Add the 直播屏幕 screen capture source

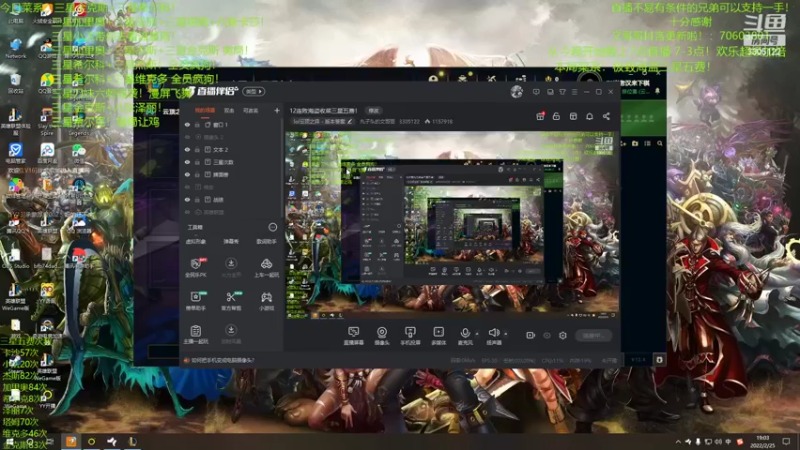point(354,336)
